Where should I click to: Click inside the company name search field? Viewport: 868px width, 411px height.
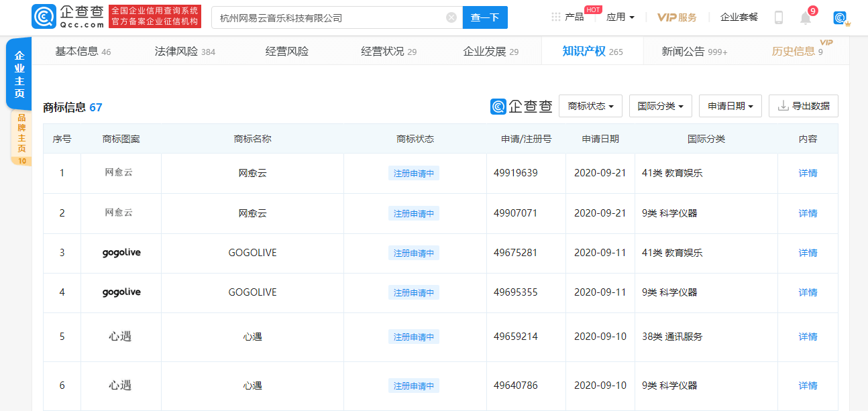322,17
